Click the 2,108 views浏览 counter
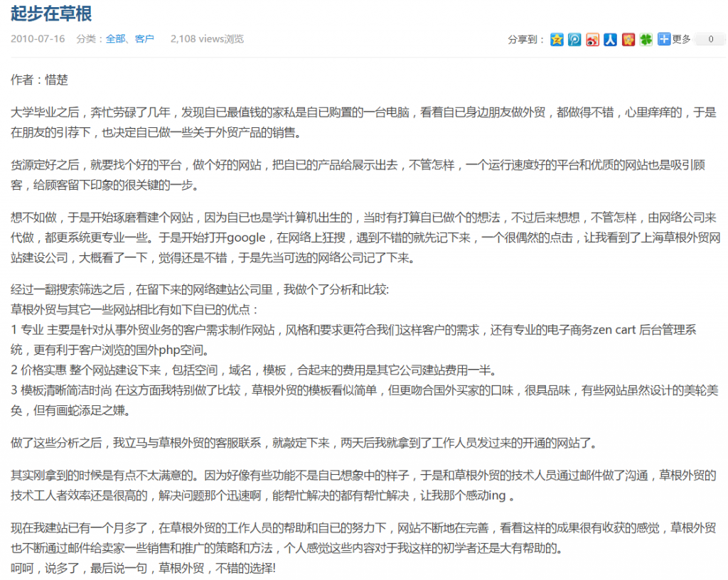This screenshot has width=728, height=580. (207, 39)
